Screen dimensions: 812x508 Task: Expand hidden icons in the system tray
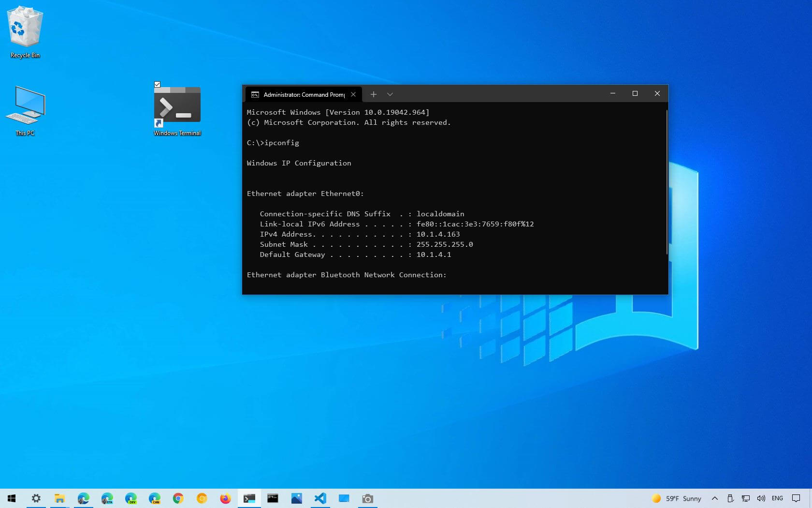point(715,499)
